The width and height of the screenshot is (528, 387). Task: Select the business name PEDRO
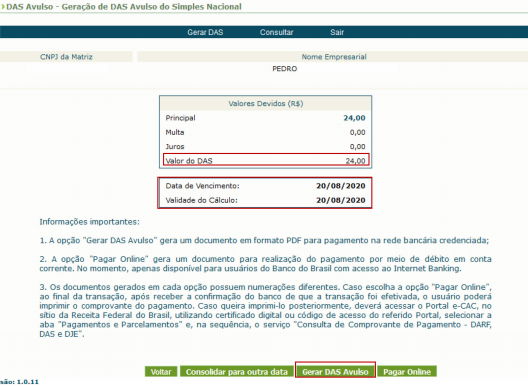[x=285, y=69]
